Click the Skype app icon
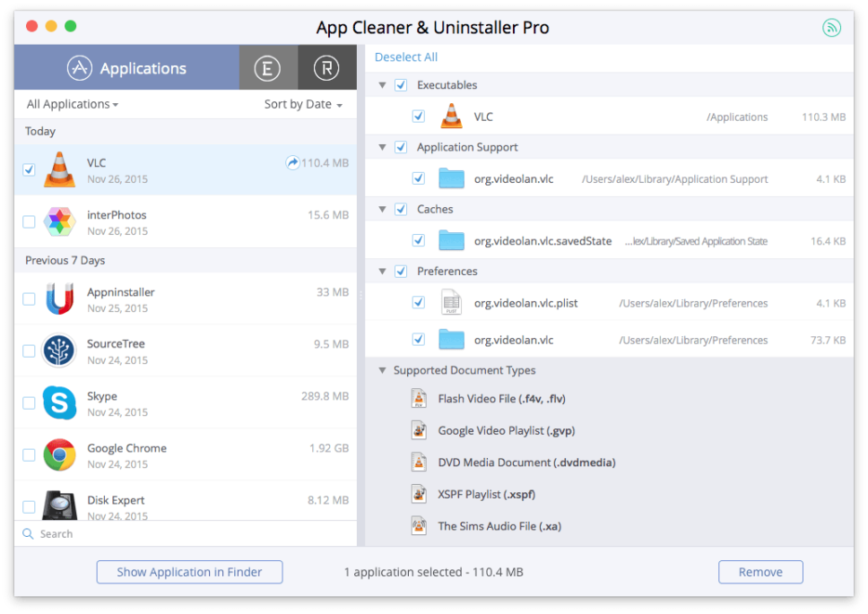The height and width of the screenshot is (614, 868). coord(59,402)
